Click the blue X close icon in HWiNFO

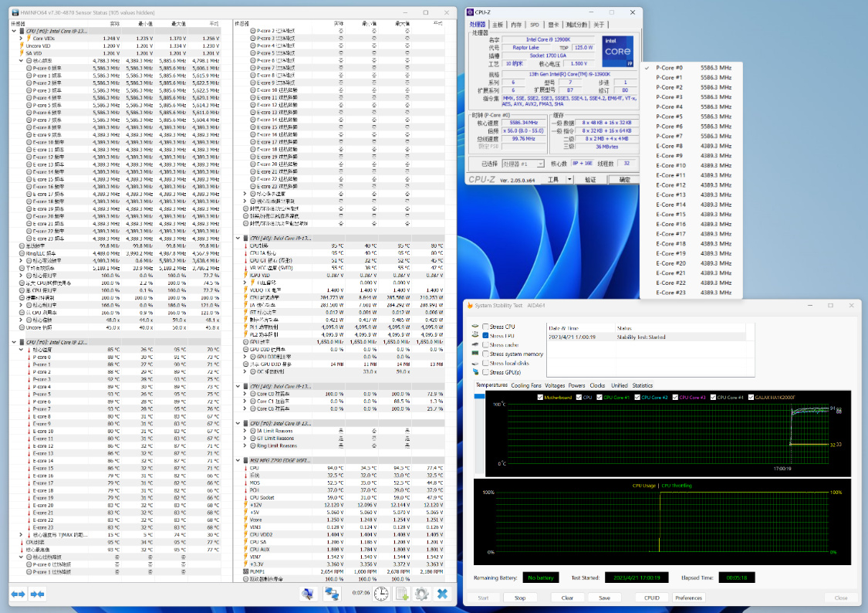point(443,594)
